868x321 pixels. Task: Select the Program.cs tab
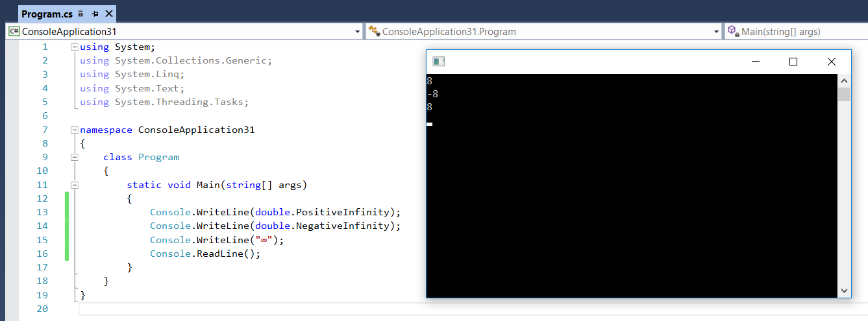coord(47,14)
